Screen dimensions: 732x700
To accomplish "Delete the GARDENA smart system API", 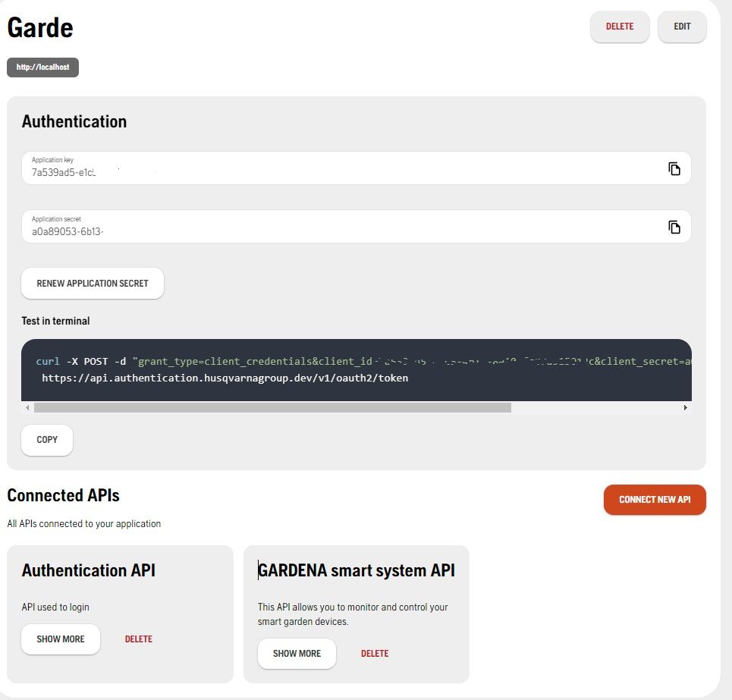I will point(375,654).
